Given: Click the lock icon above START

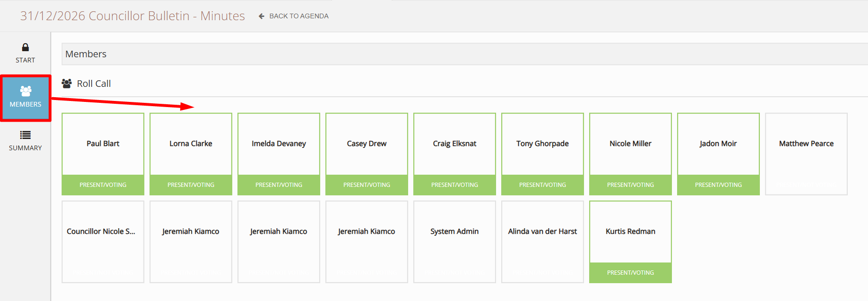Looking at the screenshot, I should pos(25,47).
